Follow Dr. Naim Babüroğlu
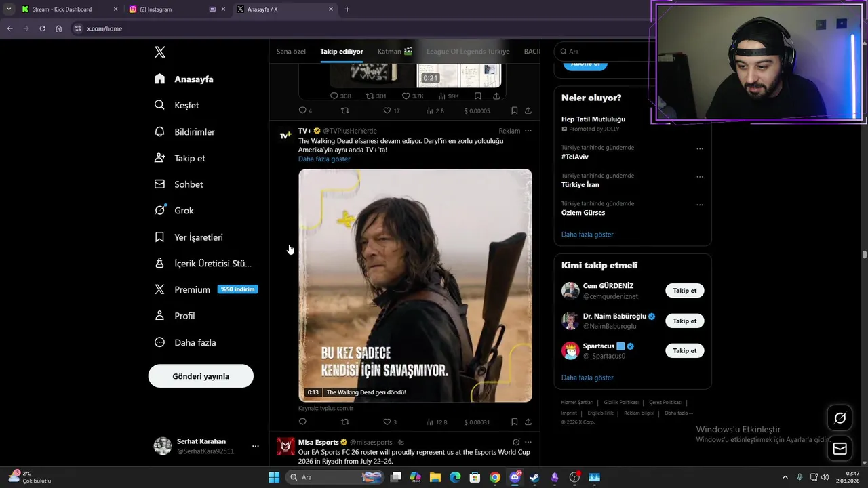Screen dimensions: 868x488 point(684,321)
